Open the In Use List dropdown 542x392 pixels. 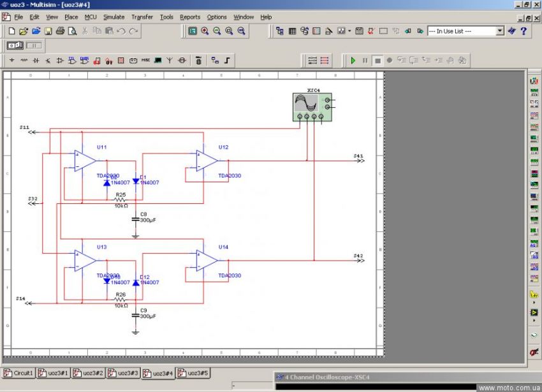[x=499, y=31]
